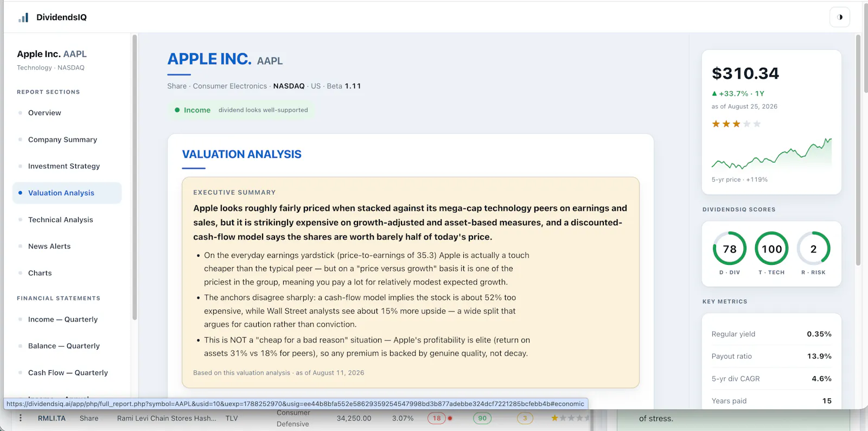
Task: Open the Investment Strategy section
Action: click(x=64, y=166)
